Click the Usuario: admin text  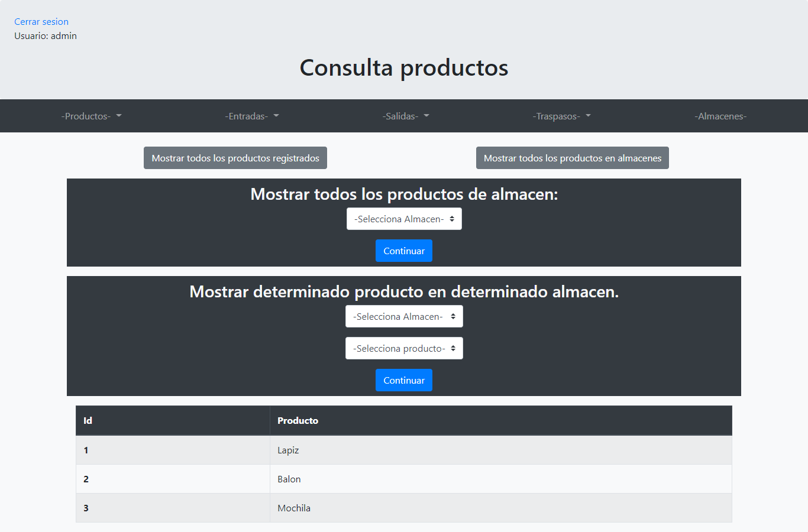pyautogui.click(x=46, y=36)
